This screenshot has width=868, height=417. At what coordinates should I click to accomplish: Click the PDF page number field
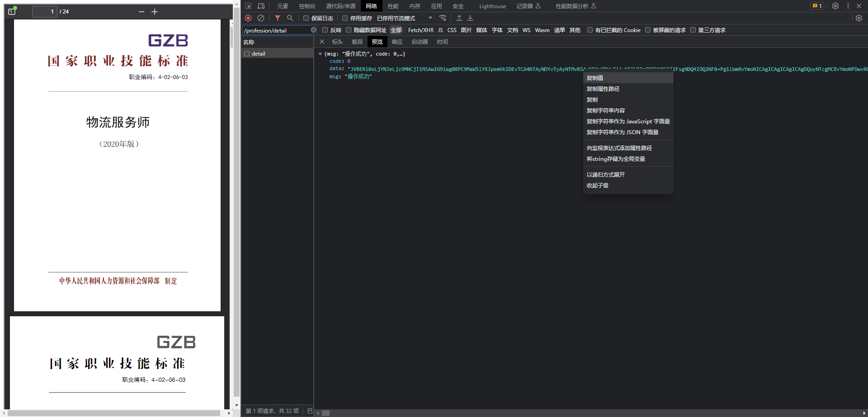(x=44, y=12)
